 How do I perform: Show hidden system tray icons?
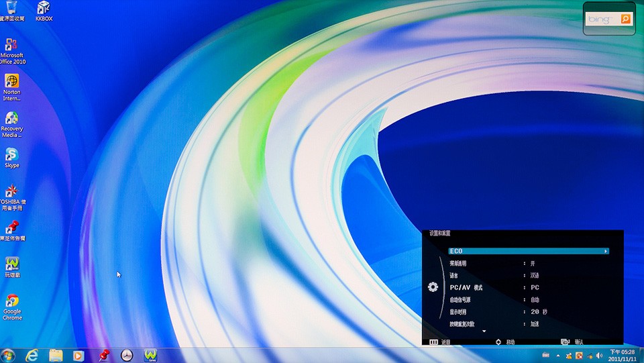(x=558, y=355)
